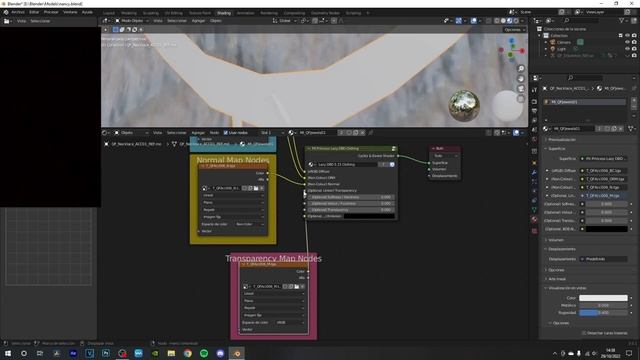Select Light in the outliner
This screenshot has height=360, width=640.
pyautogui.click(x=562, y=49)
